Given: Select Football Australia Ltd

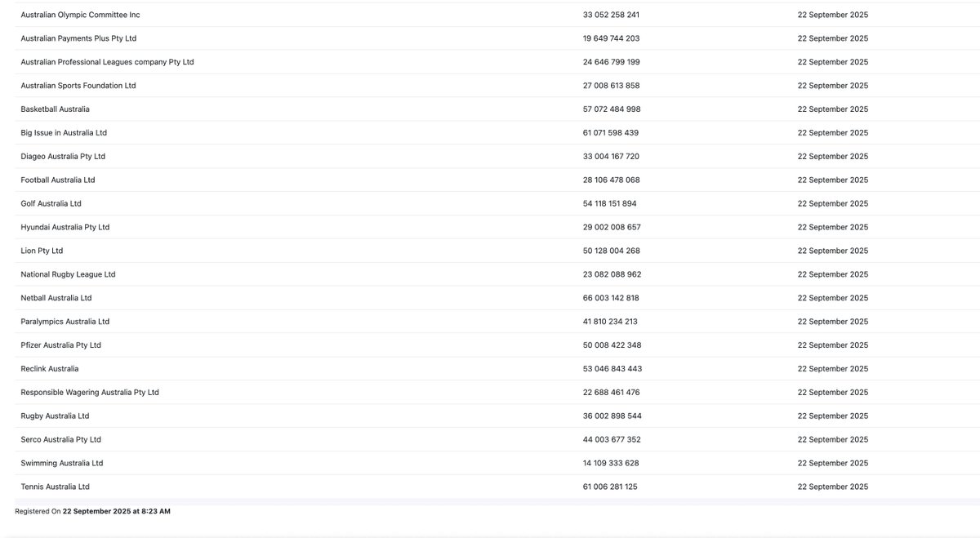Looking at the screenshot, I should [x=58, y=180].
